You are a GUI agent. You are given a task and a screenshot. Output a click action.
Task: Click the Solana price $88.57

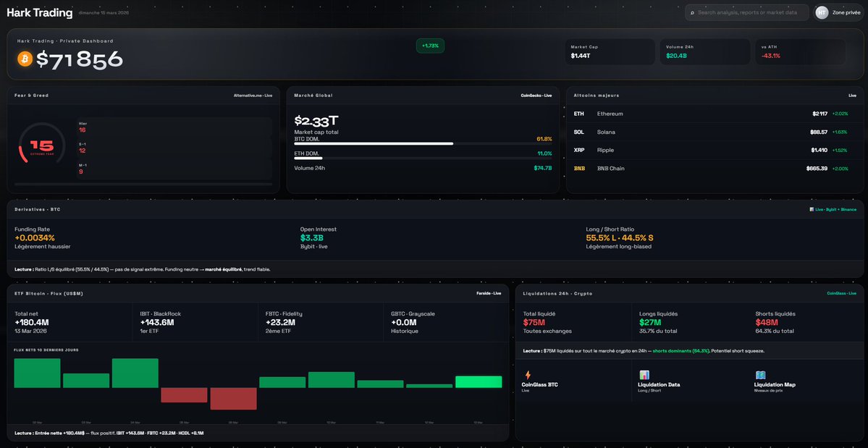819,132
